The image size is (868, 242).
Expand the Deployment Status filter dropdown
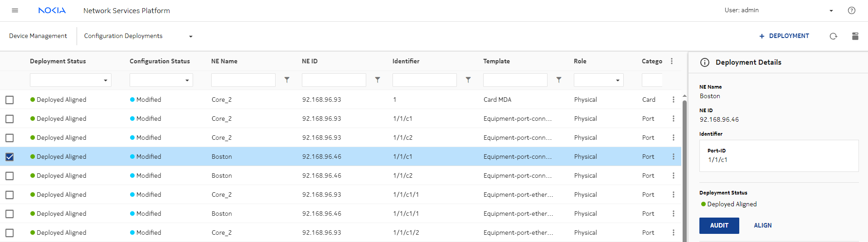click(x=71, y=80)
